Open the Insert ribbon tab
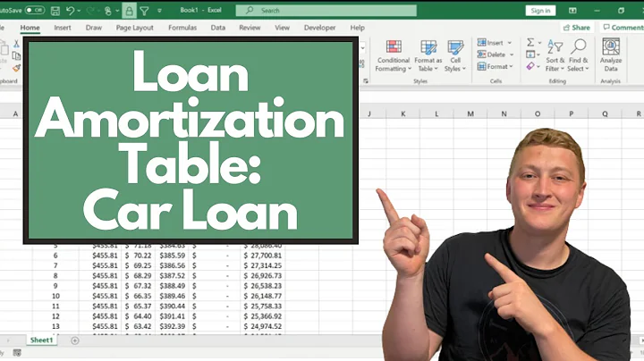The width and height of the screenshot is (644, 361). click(x=63, y=28)
